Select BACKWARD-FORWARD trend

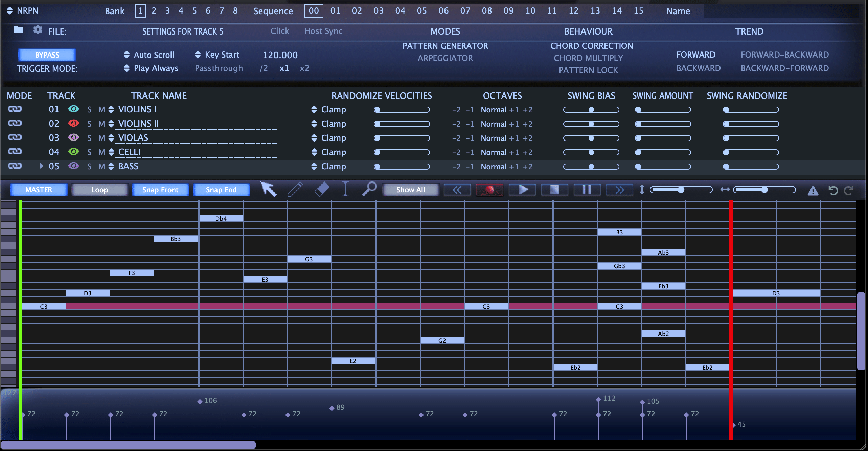[x=785, y=68]
